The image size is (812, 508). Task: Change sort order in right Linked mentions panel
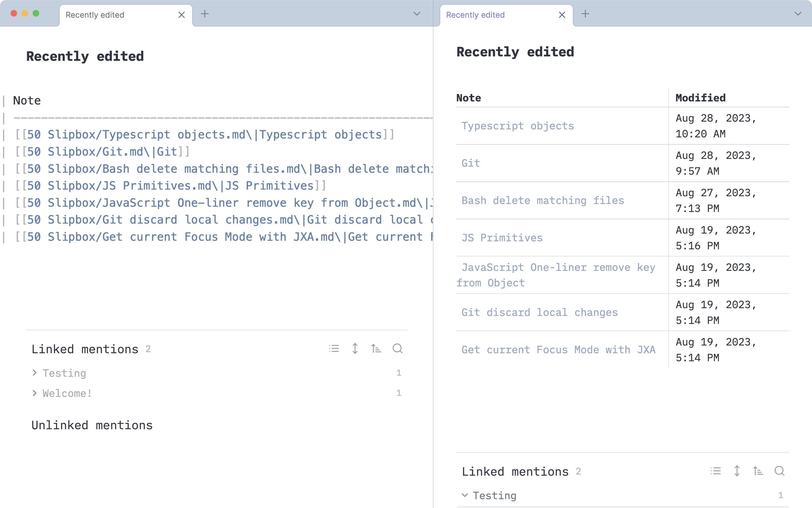point(758,471)
